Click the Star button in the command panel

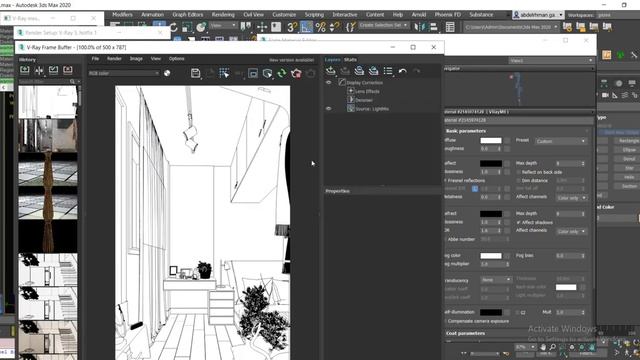[x=628, y=168]
